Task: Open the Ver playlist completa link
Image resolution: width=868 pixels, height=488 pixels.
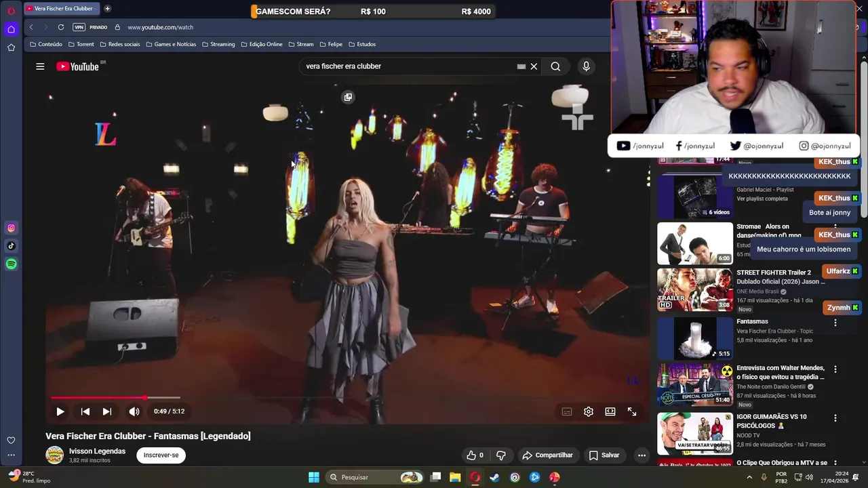Action: coord(762,199)
